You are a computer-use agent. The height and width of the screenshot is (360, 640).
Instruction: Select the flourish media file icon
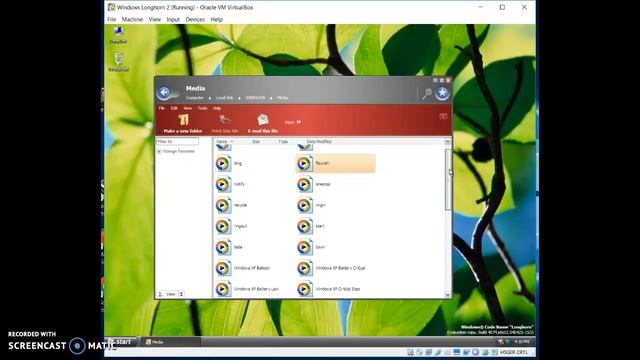coord(304,163)
